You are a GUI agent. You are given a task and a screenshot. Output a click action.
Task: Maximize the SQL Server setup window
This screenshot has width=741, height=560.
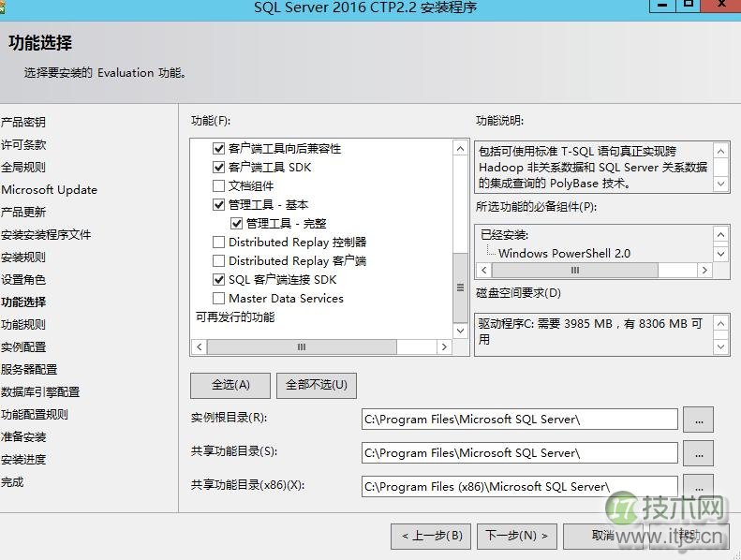pyautogui.click(x=688, y=5)
